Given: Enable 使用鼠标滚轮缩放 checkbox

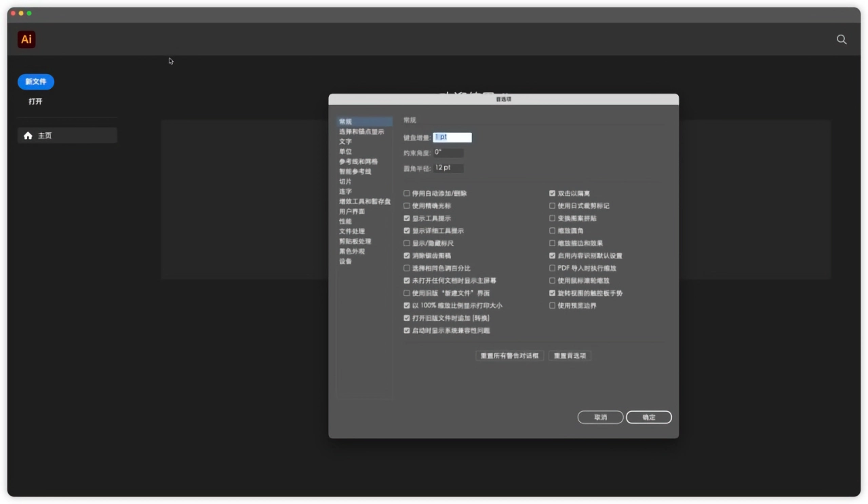Looking at the screenshot, I should 552,280.
